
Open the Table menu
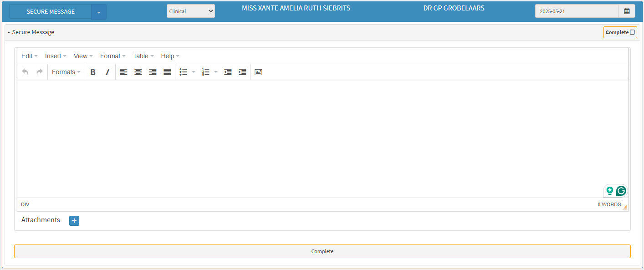pyautogui.click(x=143, y=56)
